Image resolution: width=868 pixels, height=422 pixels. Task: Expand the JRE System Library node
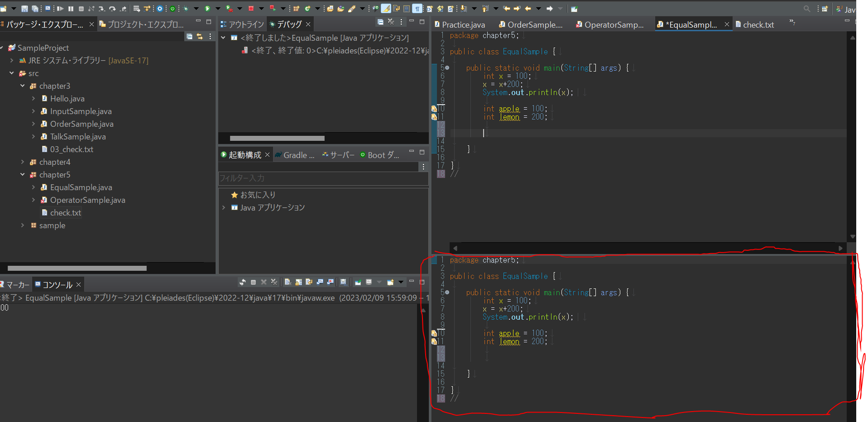point(11,60)
